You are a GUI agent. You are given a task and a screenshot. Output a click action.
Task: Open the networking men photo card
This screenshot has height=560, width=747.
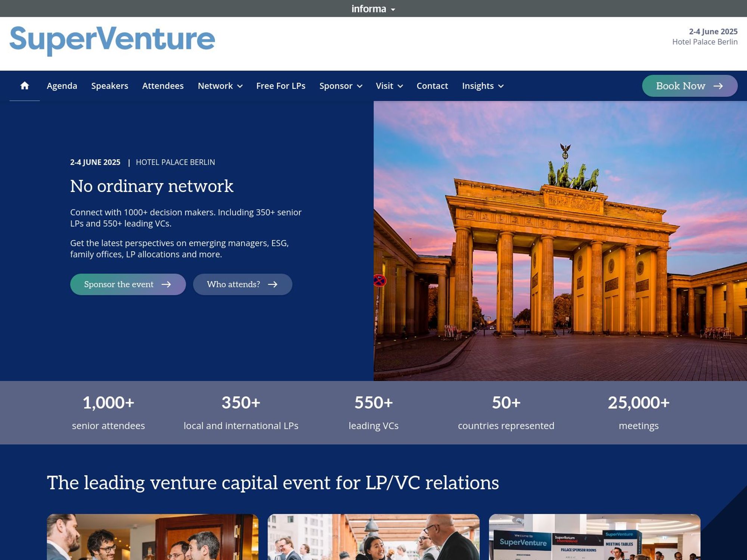152,537
